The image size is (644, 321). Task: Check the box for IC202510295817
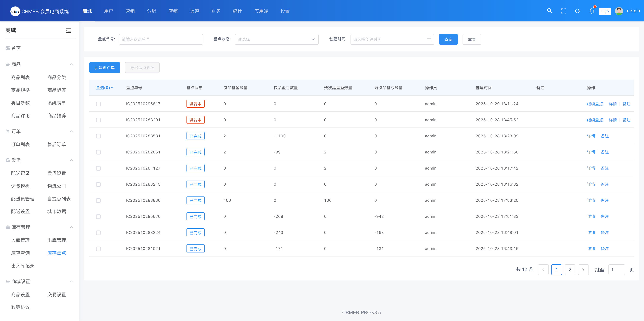(x=98, y=104)
